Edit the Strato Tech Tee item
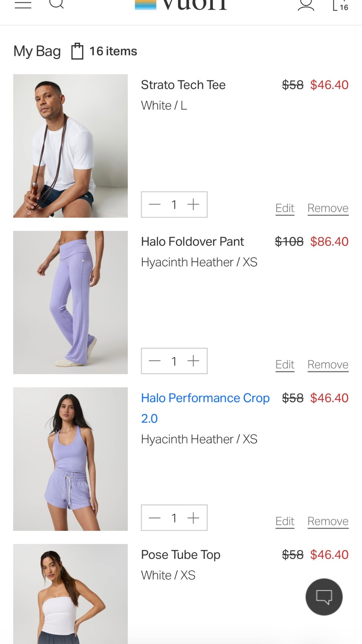 (285, 208)
